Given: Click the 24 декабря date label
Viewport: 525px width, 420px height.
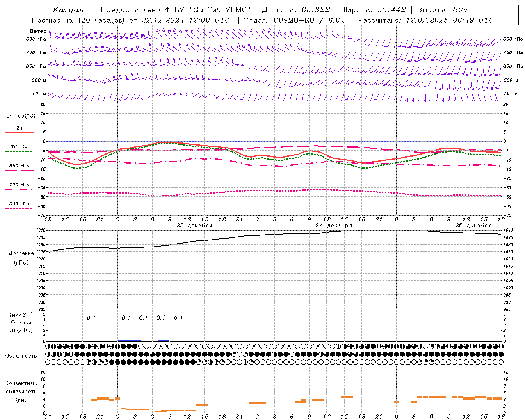Looking at the screenshot, I should point(334,226).
